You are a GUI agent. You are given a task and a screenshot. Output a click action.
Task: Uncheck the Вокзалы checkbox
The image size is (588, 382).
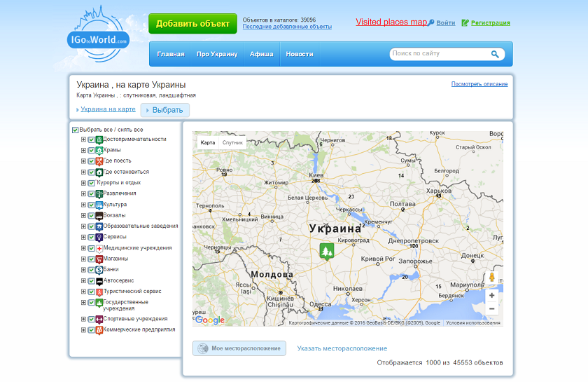click(x=91, y=216)
